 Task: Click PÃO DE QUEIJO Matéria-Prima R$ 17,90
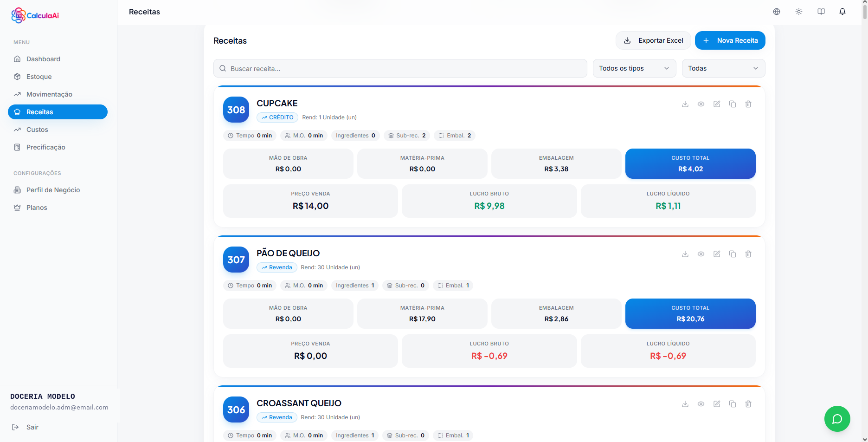[422, 313]
